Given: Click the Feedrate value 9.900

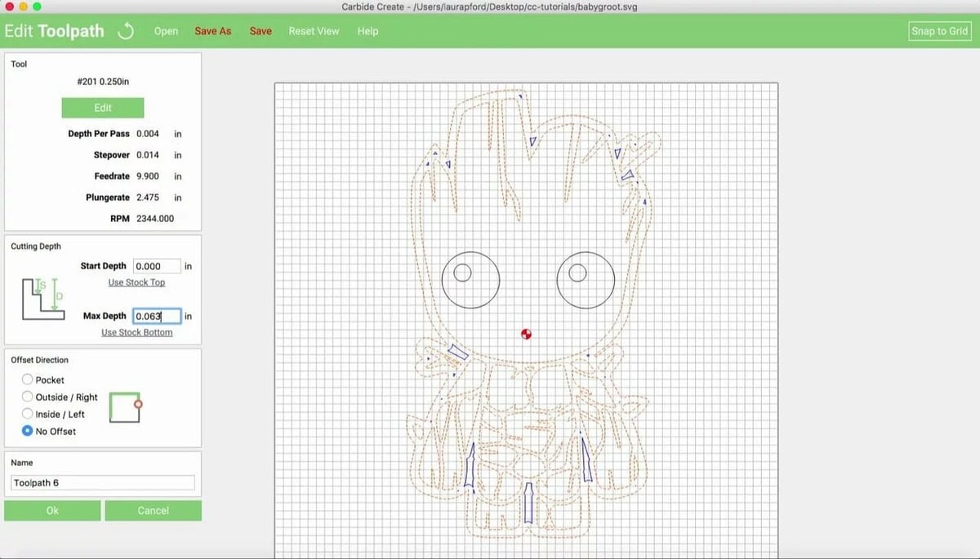Looking at the screenshot, I should click(x=148, y=176).
